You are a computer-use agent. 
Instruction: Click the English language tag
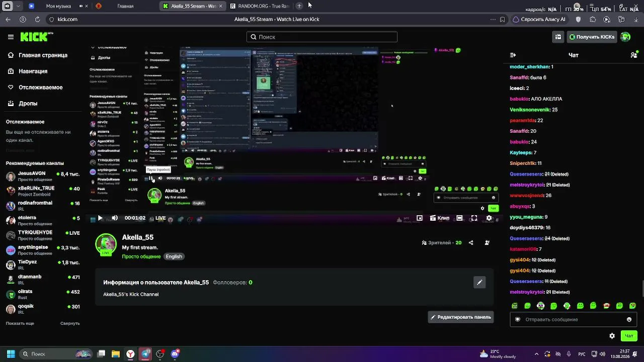click(x=174, y=256)
